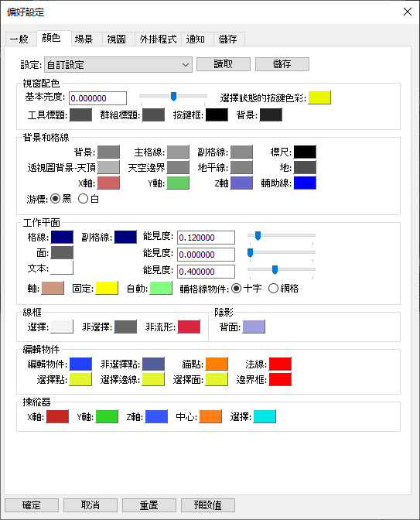420x520 pixels.
Task: Click the 讀取 button
Action: pos(224,64)
